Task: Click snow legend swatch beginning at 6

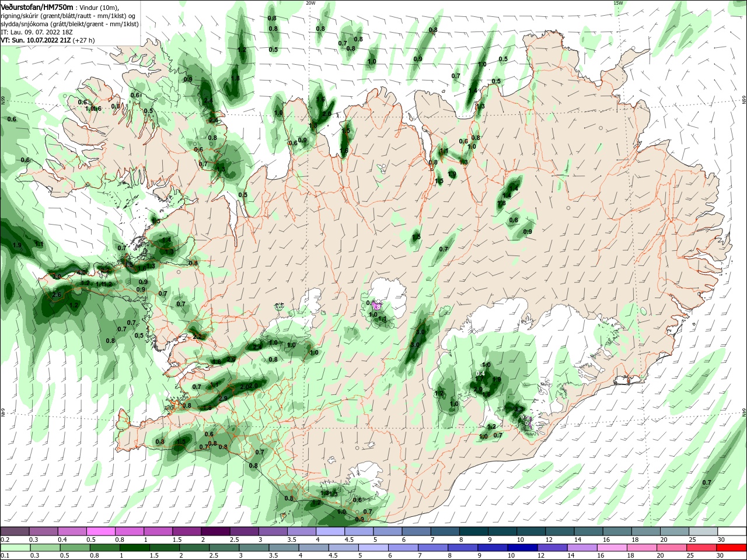Action: [416, 531]
